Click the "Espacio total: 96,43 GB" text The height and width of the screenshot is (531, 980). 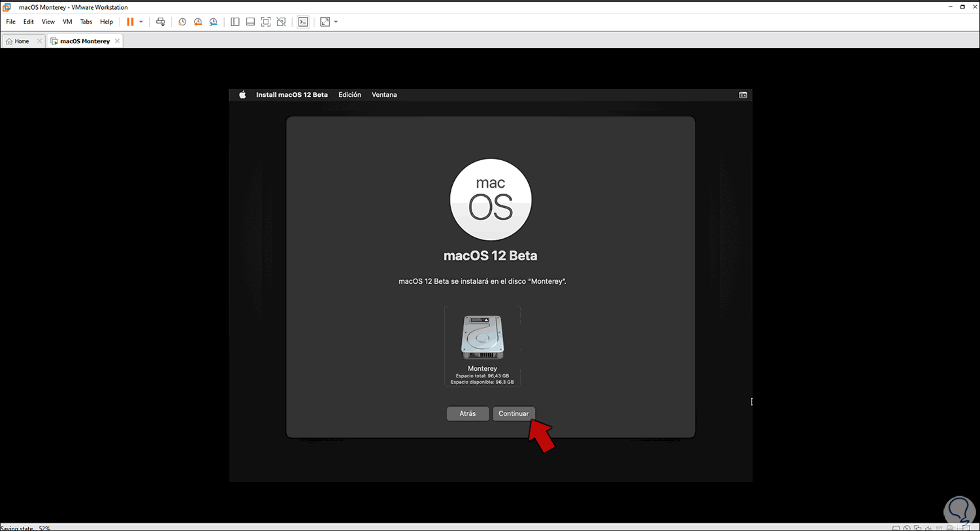482,376
